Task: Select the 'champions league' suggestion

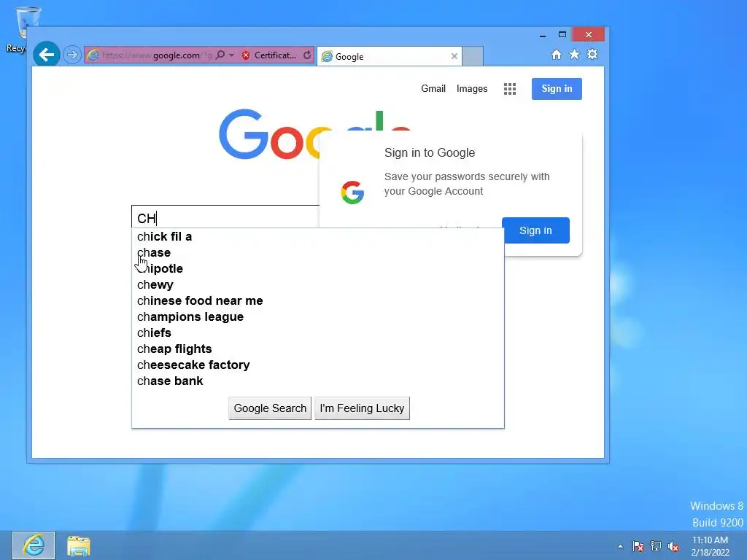Action: tap(318, 316)
